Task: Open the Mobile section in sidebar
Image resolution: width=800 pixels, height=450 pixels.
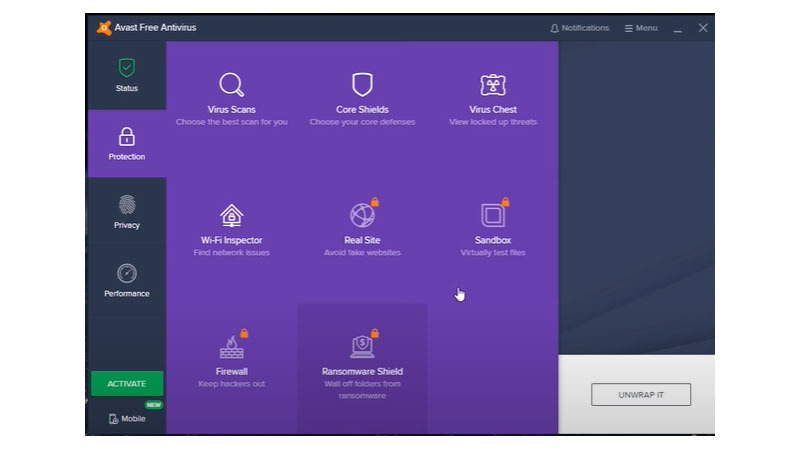Action: [127, 419]
